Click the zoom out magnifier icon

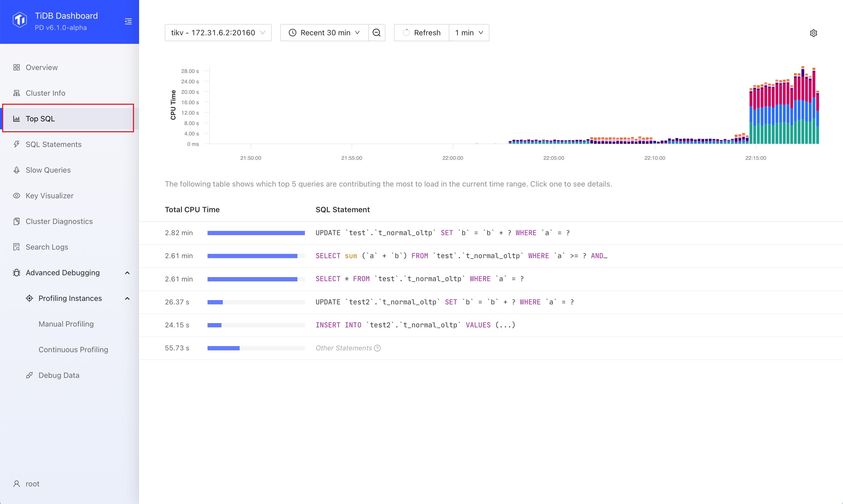click(x=377, y=32)
